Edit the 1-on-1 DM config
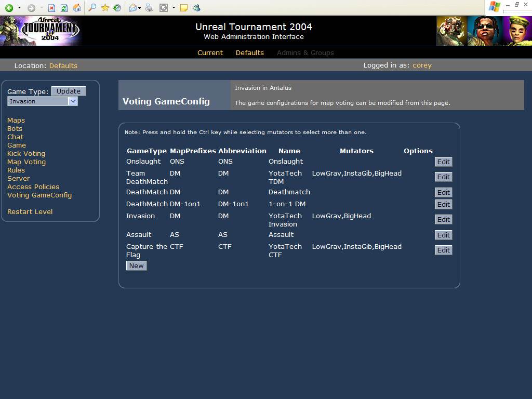Viewport: 532px width, 399px height. [444, 204]
